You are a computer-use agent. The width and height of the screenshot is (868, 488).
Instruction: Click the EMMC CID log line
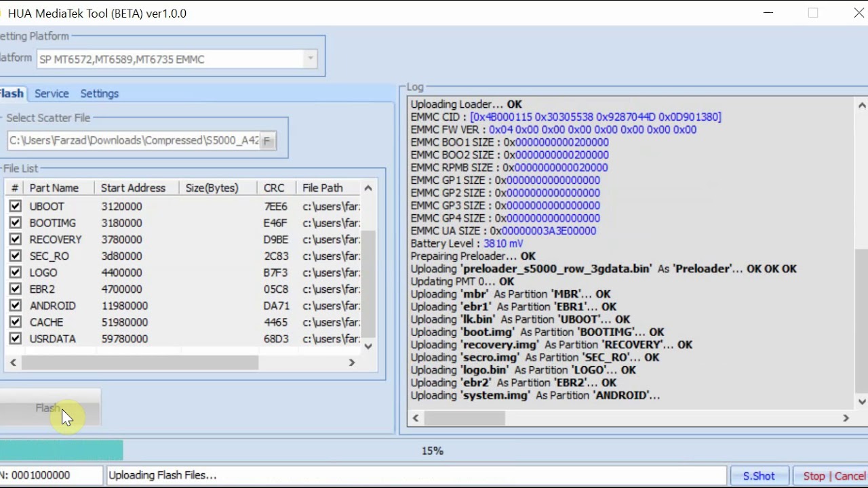566,117
